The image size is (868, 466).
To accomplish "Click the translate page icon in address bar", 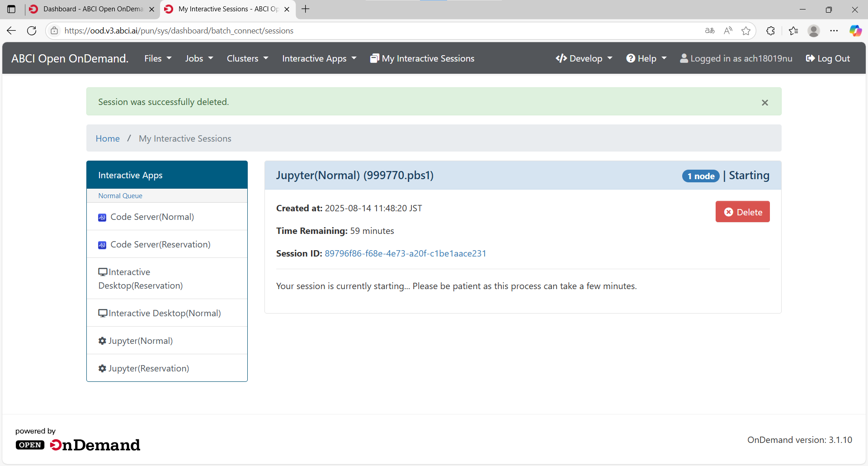I will click(x=710, y=31).
